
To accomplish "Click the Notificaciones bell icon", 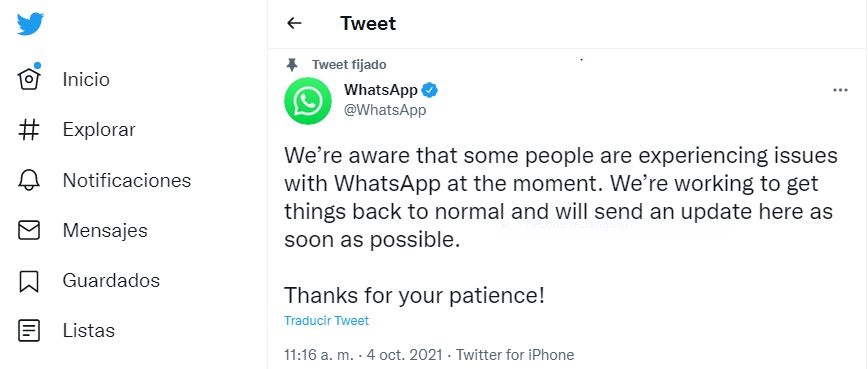I will (29, 180).
